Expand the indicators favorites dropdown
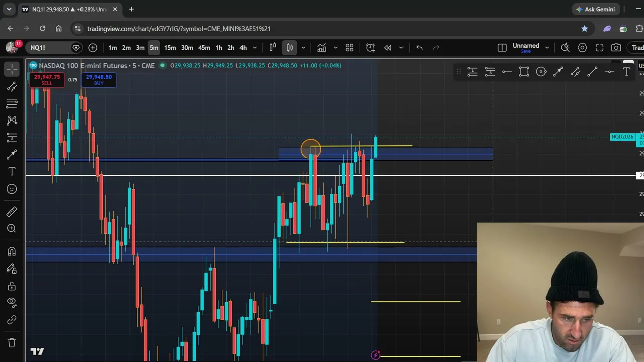This screenshot has width=644, height=362. click(x=335, y=48)
